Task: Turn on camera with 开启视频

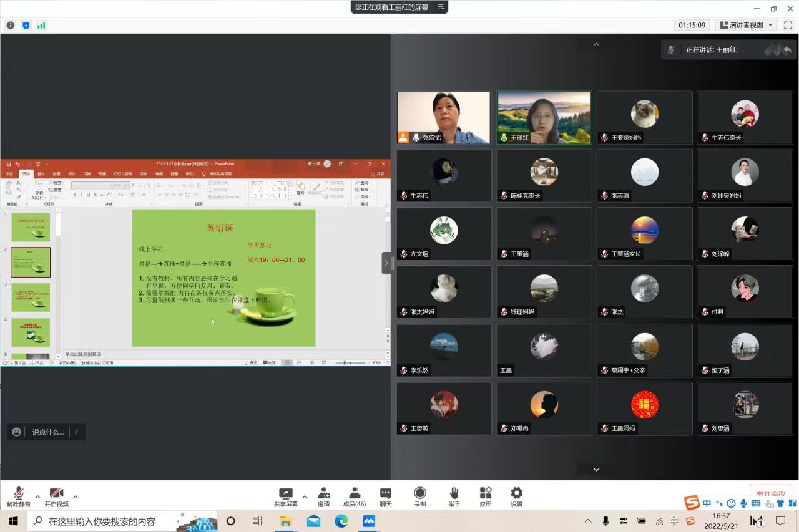Action: 56,496
